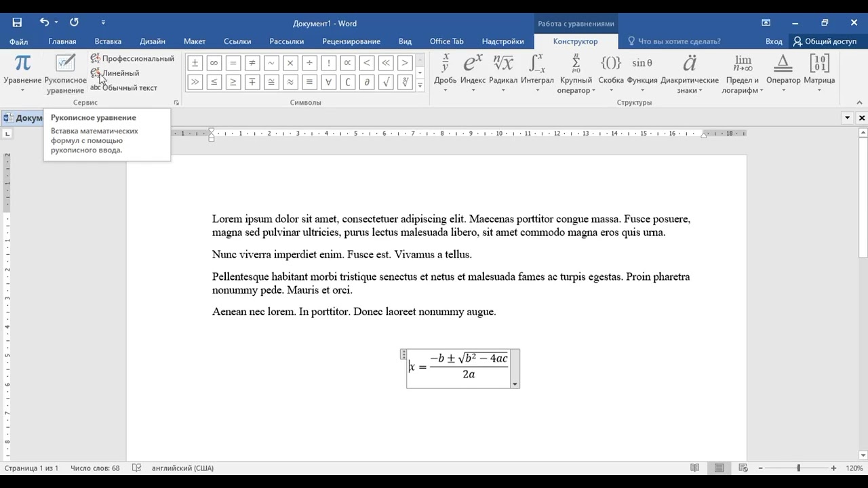868x488 pixels.
Task: Start Рукописное уравнение ink equation input
Action: click(65, 74)
